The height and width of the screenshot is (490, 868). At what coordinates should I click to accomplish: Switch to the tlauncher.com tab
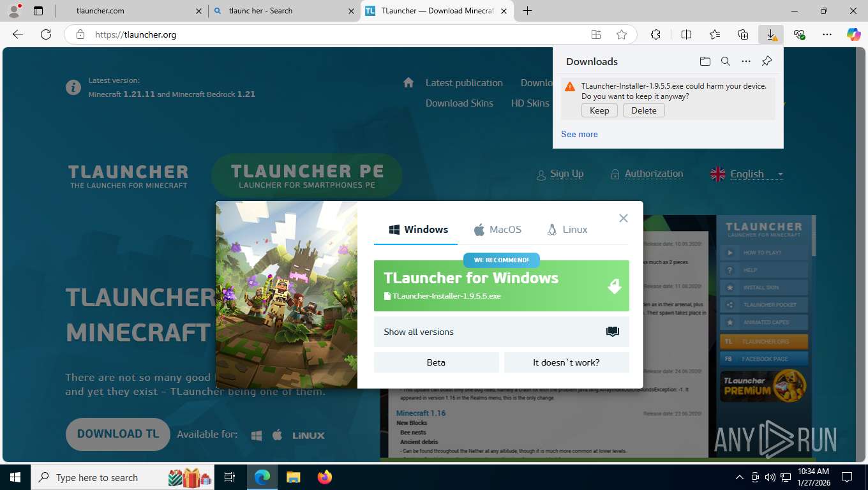pyautogui.click(x=132, y=11)
